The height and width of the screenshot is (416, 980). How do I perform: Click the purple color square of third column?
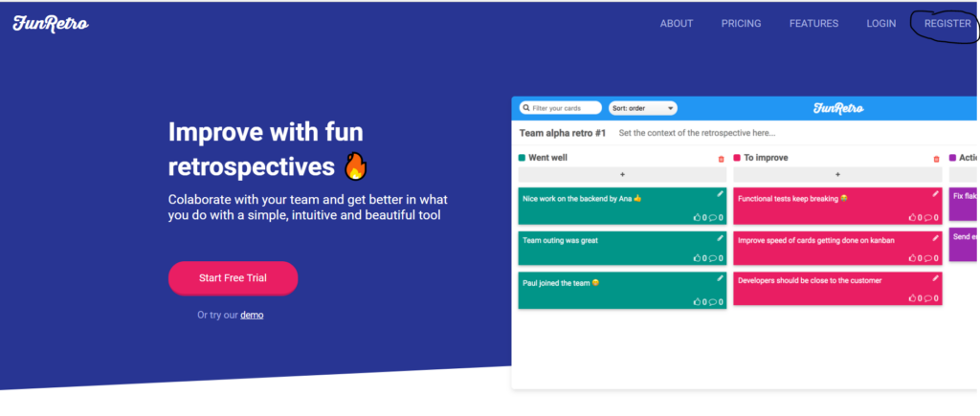pyautogui.click(x=952, y=158)
